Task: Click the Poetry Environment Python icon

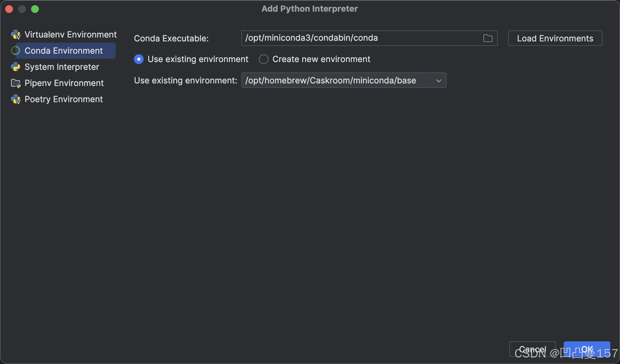Action: coord(15,99)
